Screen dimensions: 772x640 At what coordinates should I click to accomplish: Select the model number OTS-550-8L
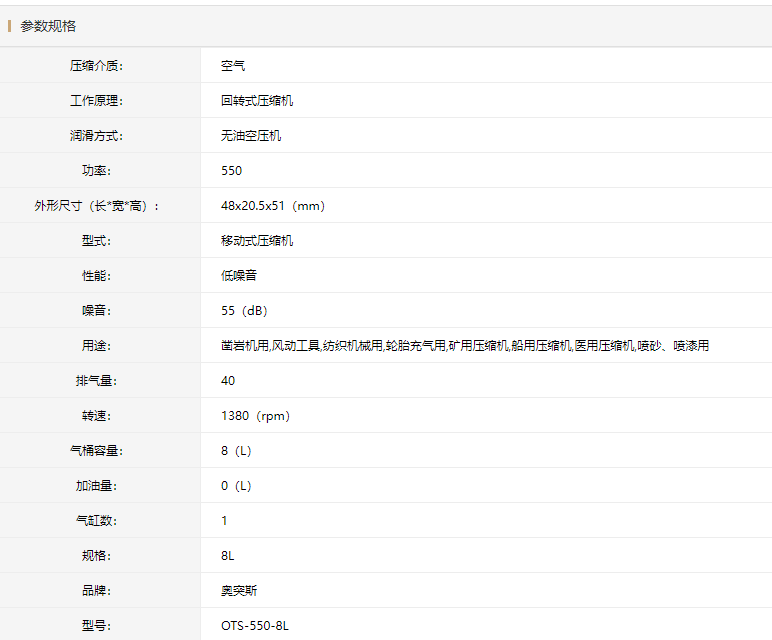pyautogui.click(x=255, y=626)
